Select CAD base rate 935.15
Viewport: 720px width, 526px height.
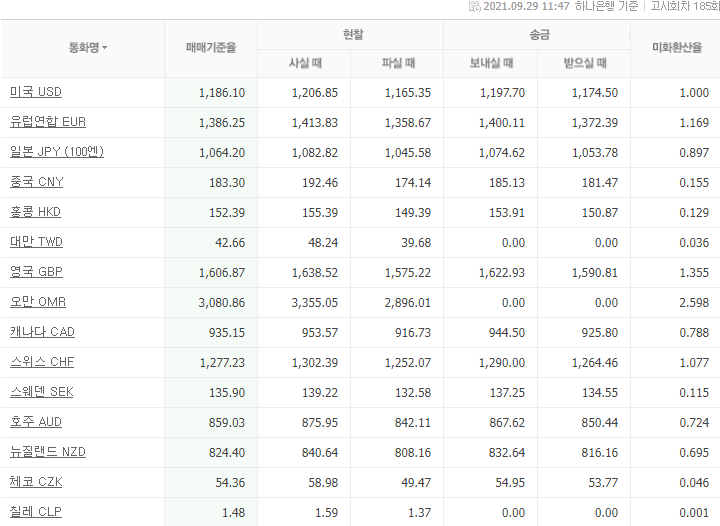(227, 333)
